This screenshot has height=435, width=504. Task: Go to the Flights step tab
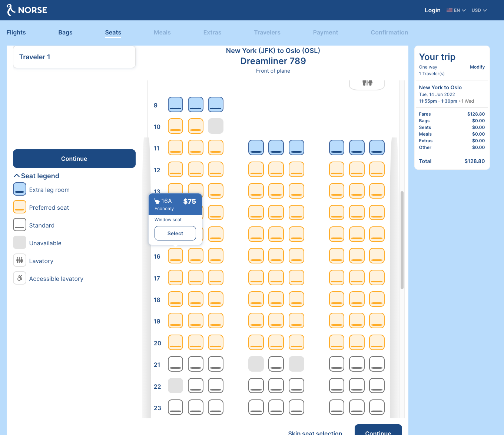pos(16,33)
